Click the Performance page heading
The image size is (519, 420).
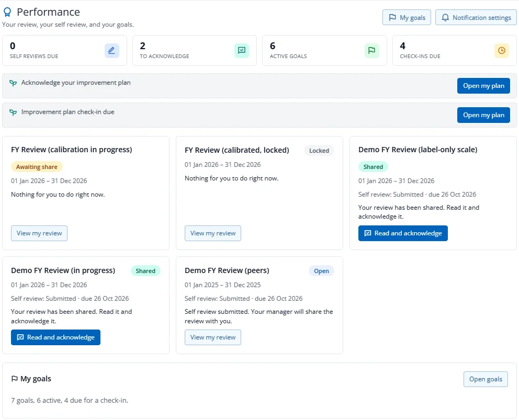[x=48, y=12]
